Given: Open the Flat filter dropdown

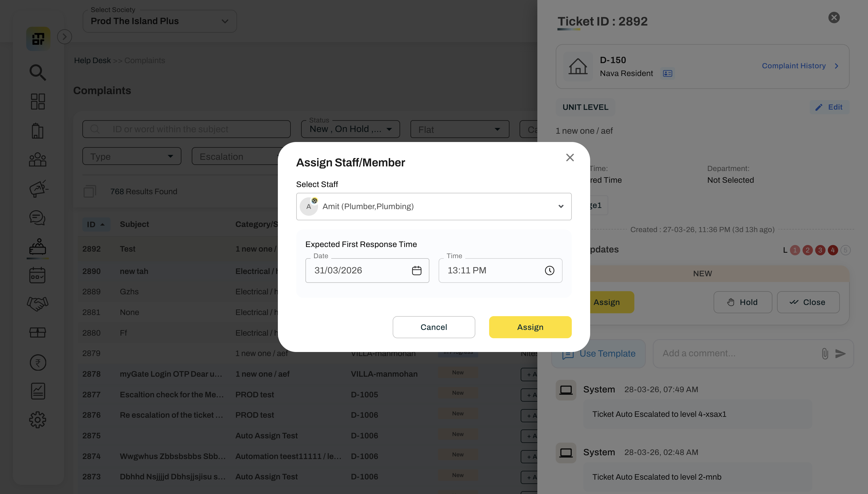Looking at the screenshot, I should [x=460, y=129].
